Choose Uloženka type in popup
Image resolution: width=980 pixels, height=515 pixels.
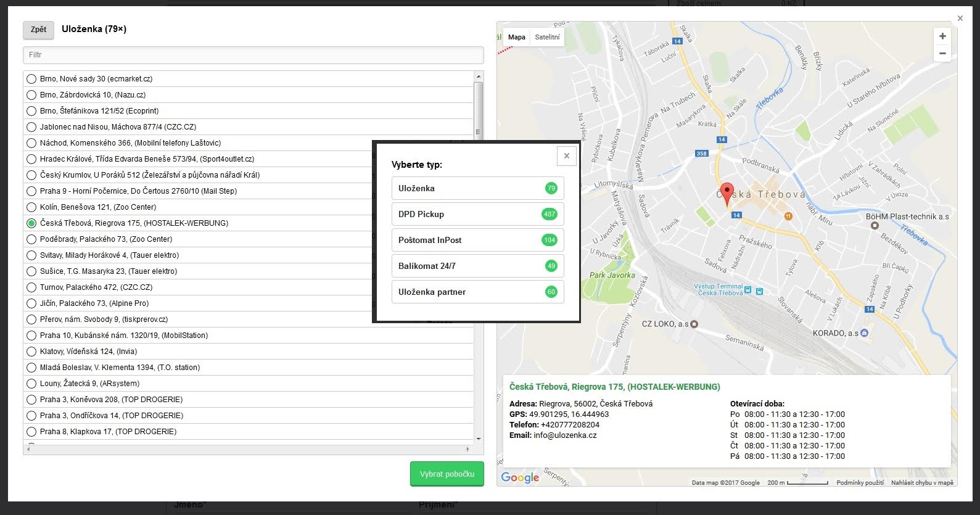point(477,188)
